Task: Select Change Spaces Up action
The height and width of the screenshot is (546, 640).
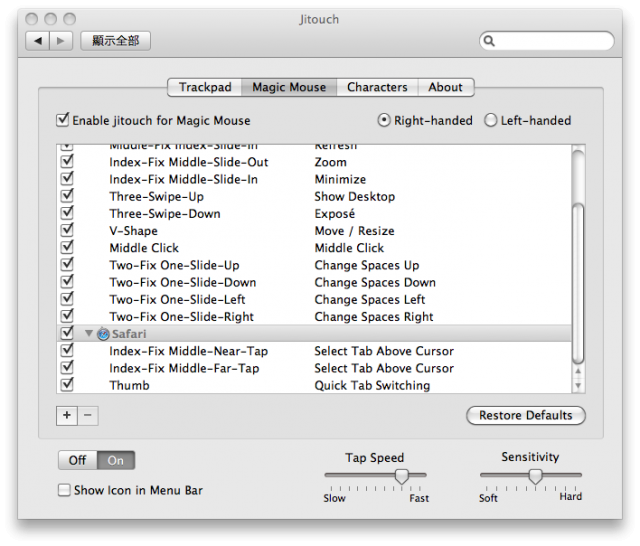Action: 367,266
